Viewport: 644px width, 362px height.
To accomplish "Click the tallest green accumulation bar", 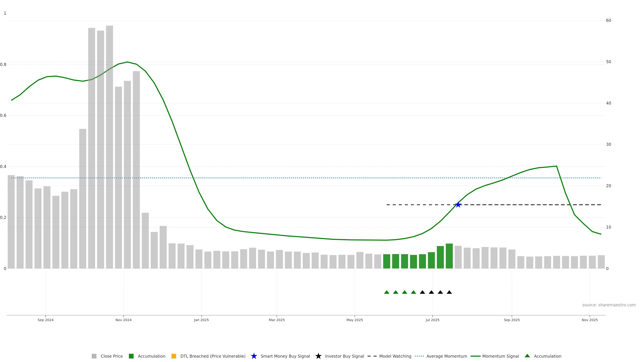I will coord(449,256).
